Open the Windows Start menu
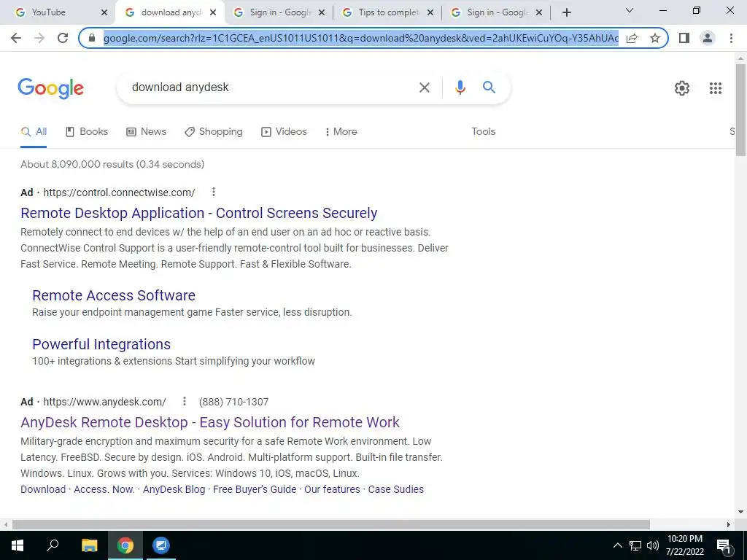 [18, 545]
